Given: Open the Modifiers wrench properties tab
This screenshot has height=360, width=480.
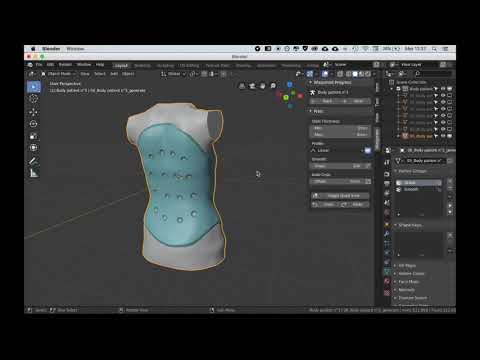Looking at the screenshot, I should (387, 234).
